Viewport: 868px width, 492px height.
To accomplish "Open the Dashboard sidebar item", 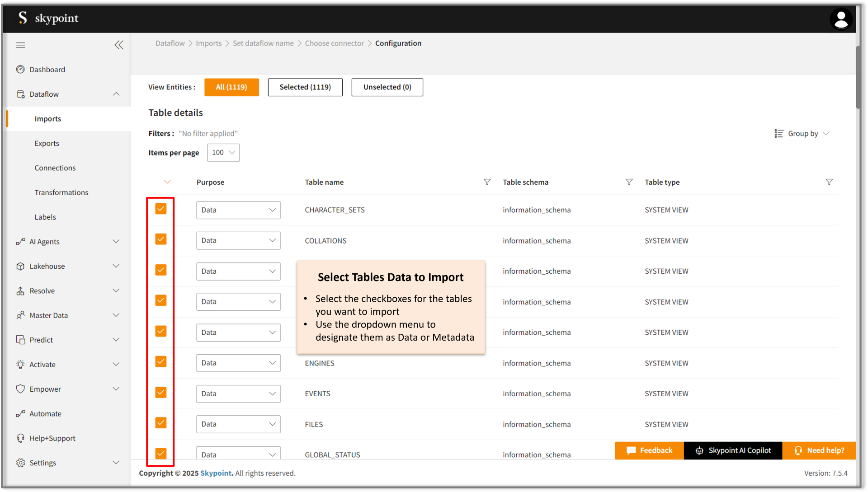I will point(47,70).
